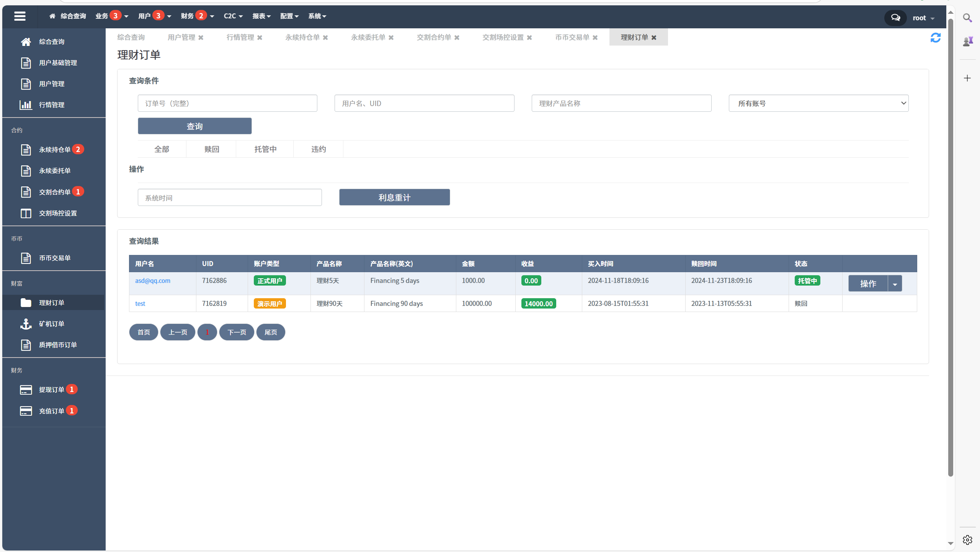980x552 pixels.
Task: Click the 质押借币订单 sidebar icon
Action: point(26,345)
